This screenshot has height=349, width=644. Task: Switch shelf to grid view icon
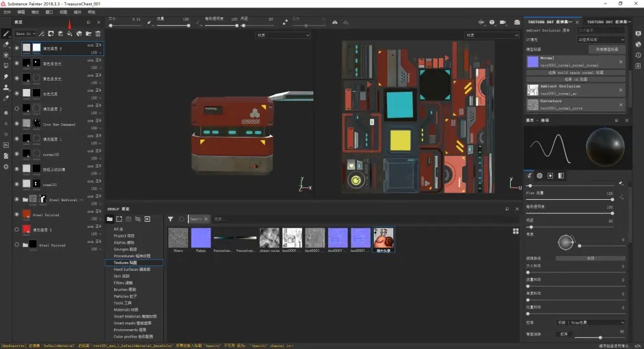(515, 231)
